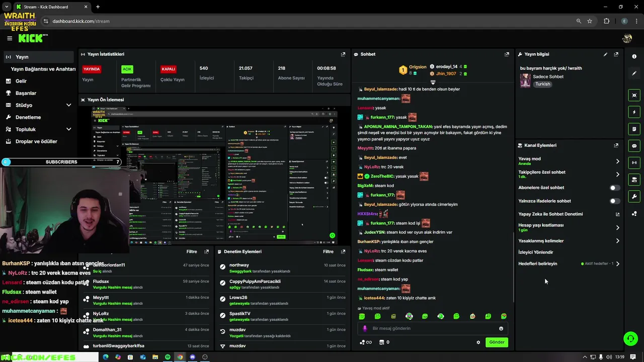Viewport: 644px width, 362px height.
Task: Open Filtre dropdown in activity feed
Action: 192,251
